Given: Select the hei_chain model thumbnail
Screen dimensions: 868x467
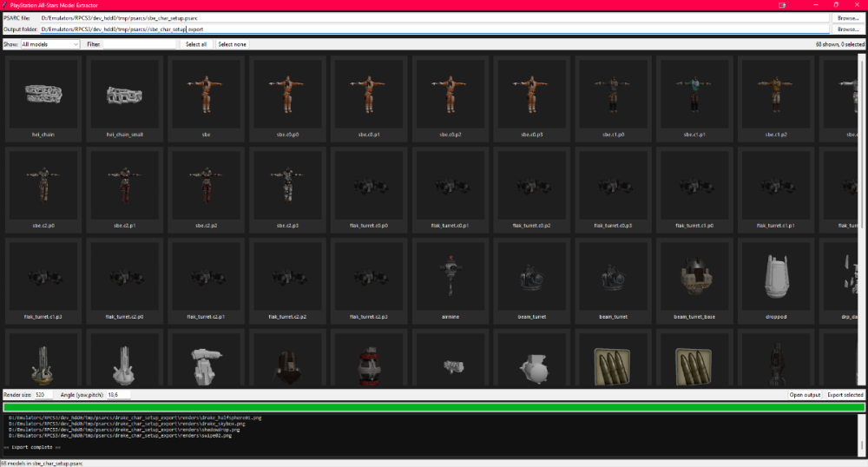Looking at the screenshot, I should coord(43,98).
